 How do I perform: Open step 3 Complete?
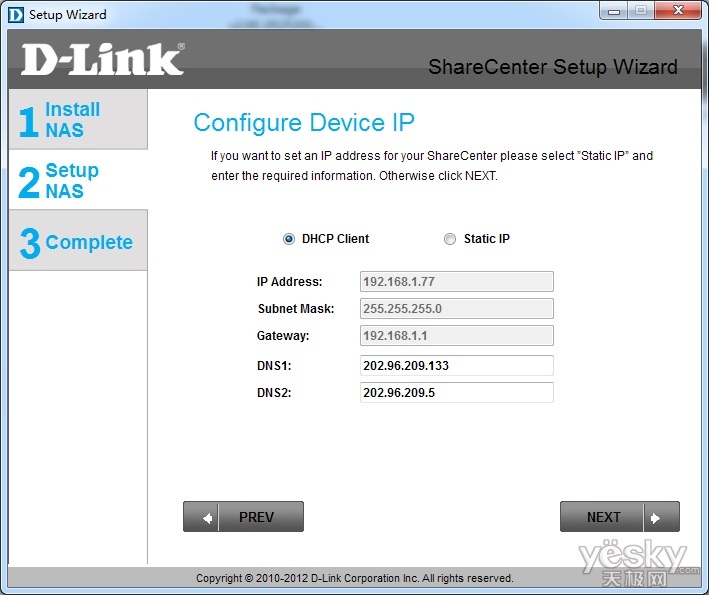tap(78, 241)
